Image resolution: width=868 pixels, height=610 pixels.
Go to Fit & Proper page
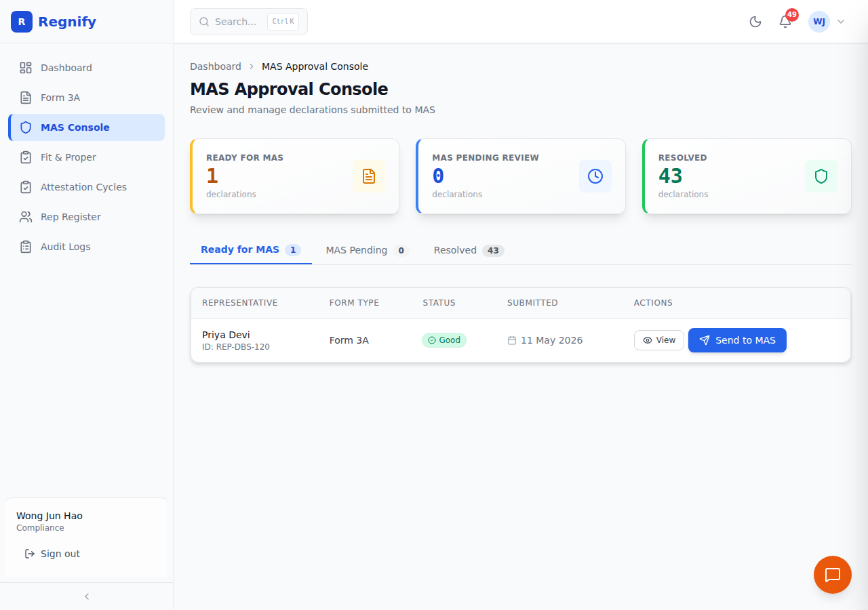(x=86, y=157)
